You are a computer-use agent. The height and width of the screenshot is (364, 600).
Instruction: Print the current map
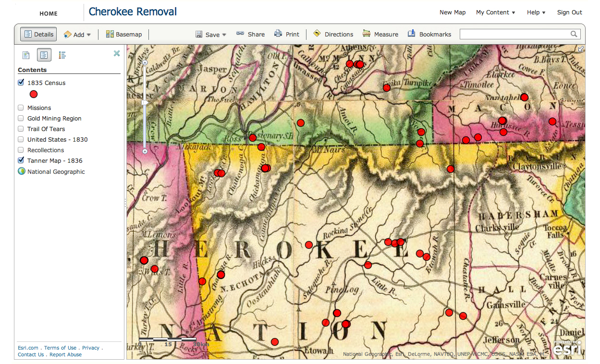coord(287,34)
